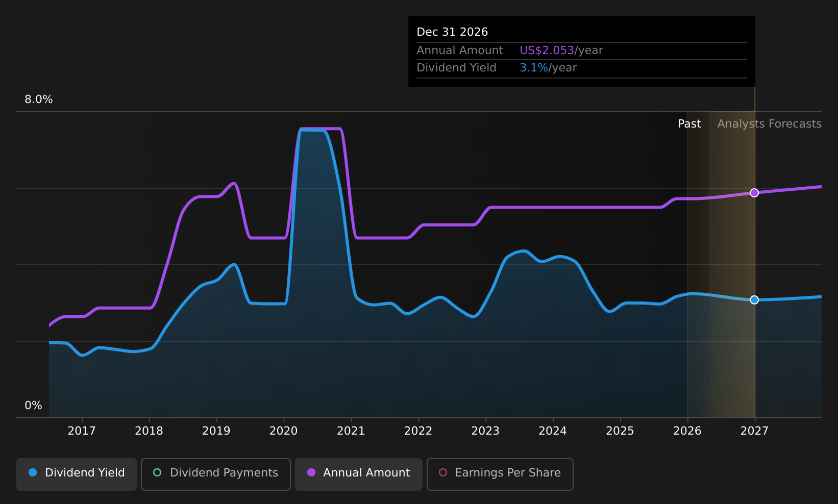Enable the Dividend Payments series
The image size is (838, 504).
click(x=216, y=474)
